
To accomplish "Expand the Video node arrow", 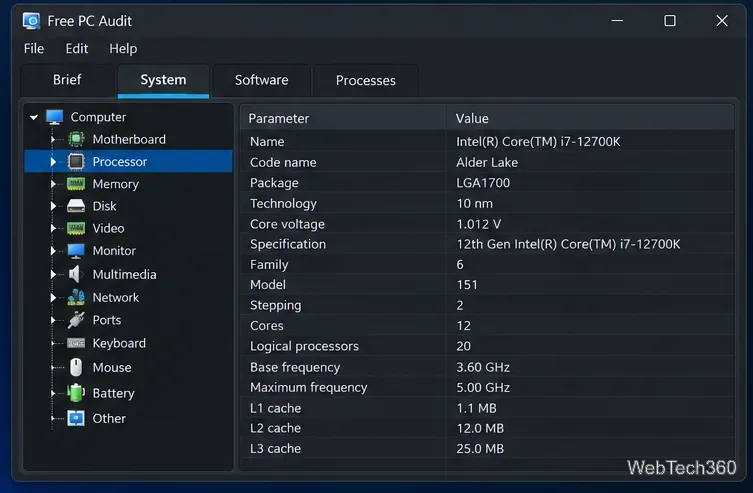I will [x=53, y=228].
